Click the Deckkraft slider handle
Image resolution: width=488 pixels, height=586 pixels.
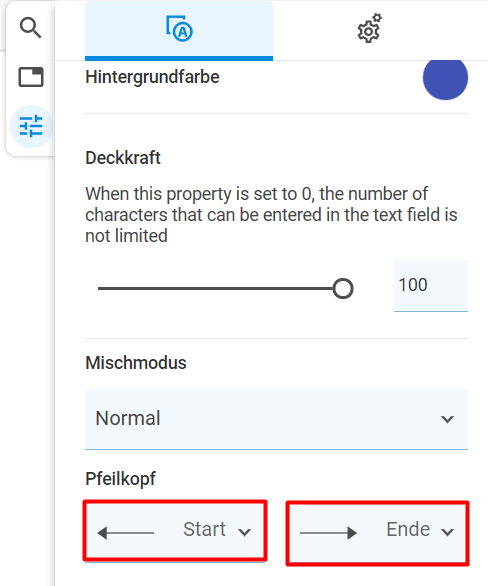pos(343,289)
